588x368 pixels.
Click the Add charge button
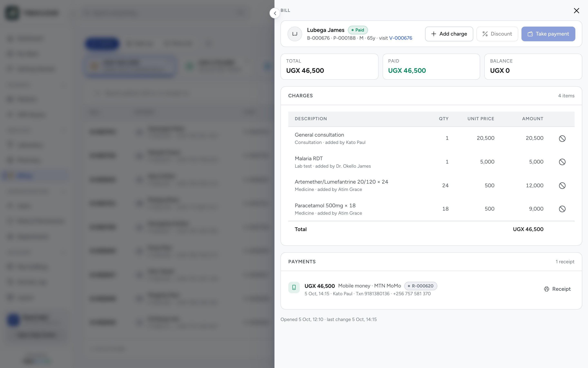pyautogui.click(x=449, y=34)
